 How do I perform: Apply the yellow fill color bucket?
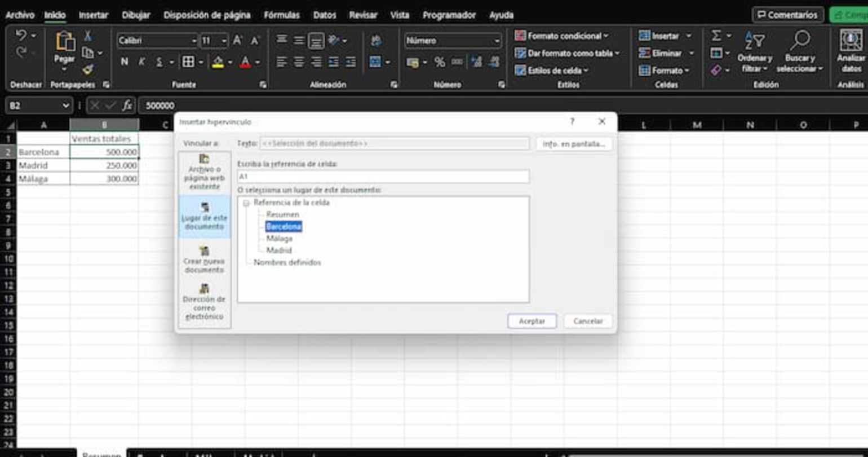218,62
